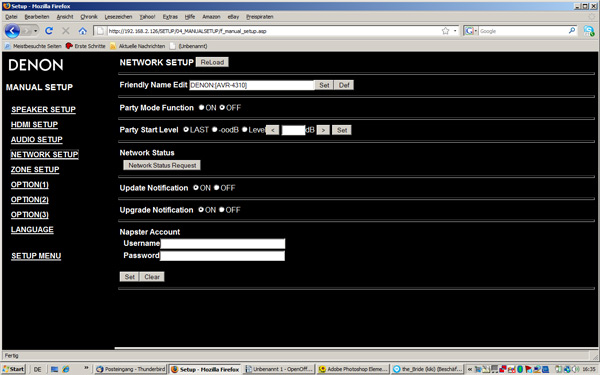Select -oodB for Party Start Level
This screenshot has height=375, width=600.
[215, 130]
